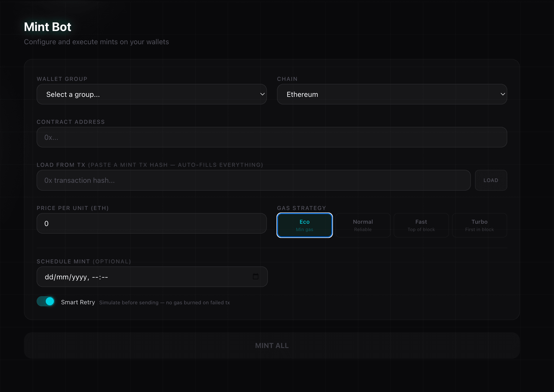This screenshot has height=392, width=554.
Task: Click the Contract Address input field
Action: coord(271,137)
